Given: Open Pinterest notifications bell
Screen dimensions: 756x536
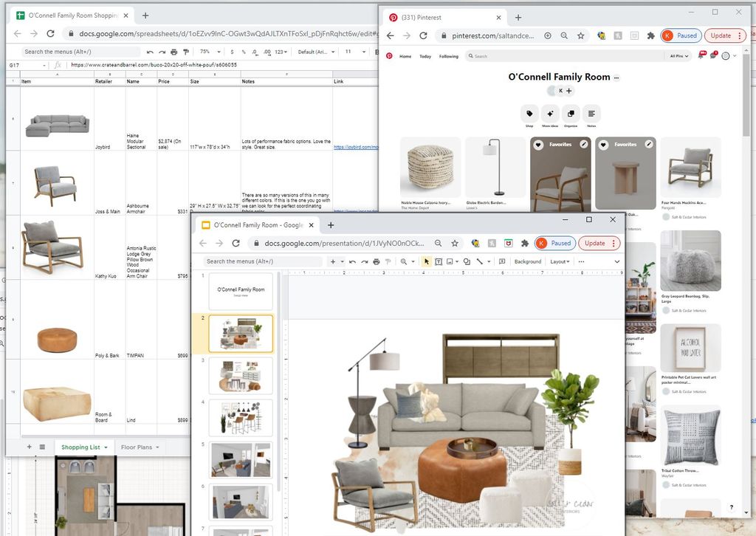Looking at the screenshot, I should coord(702,55).
